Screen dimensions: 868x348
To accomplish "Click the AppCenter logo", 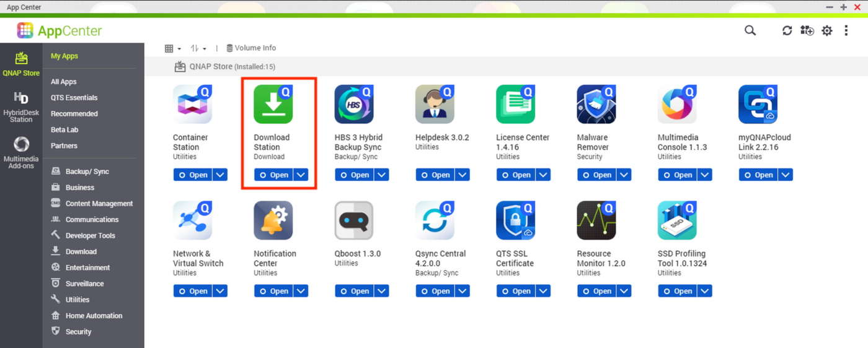I will pos(60,30).
